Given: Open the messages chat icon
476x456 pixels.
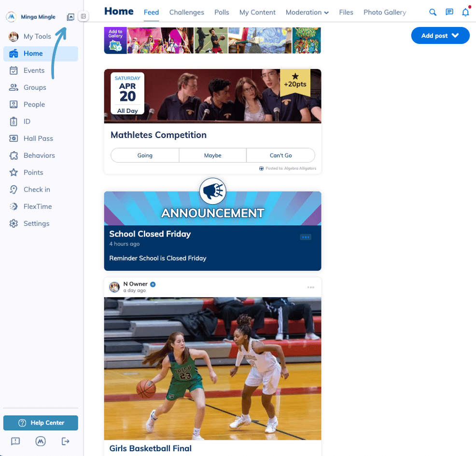Looking at the screenshot, I should click(x=449, y=12).
